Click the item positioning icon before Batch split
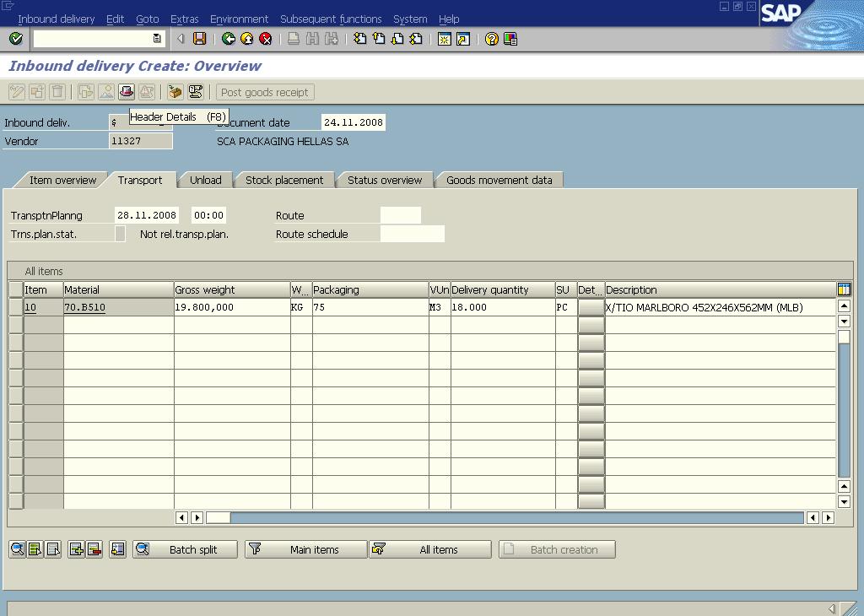 coord(118,548)
